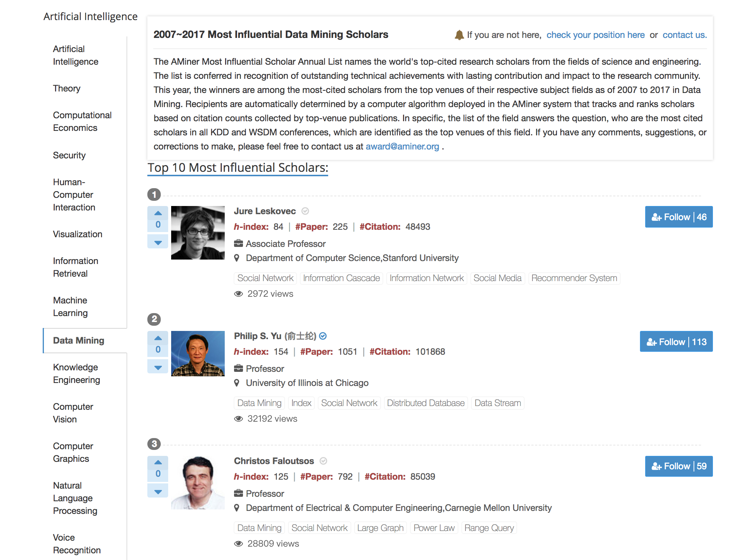Screen dimensions: 733x560
Task: Click the notification bell icon
Action: click(460, 35)
